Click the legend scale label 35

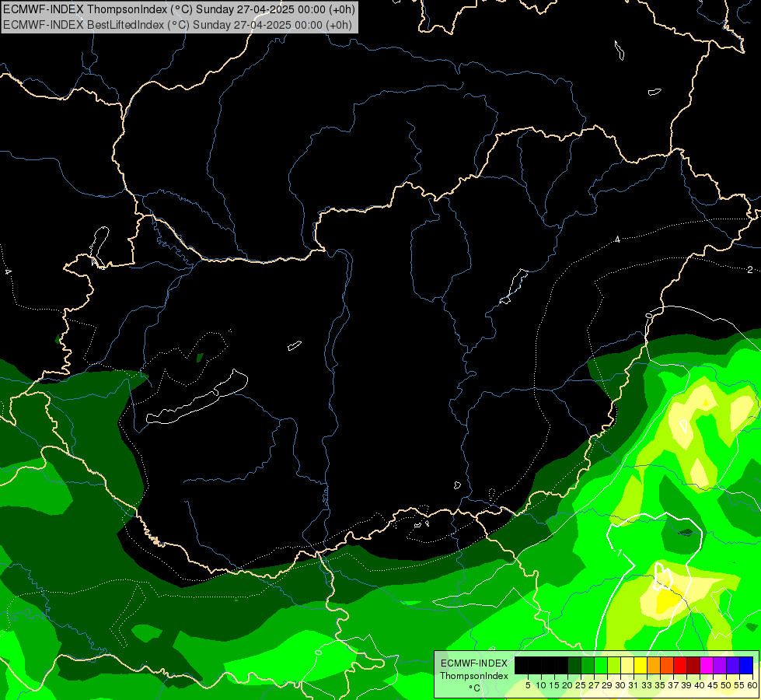660,685
